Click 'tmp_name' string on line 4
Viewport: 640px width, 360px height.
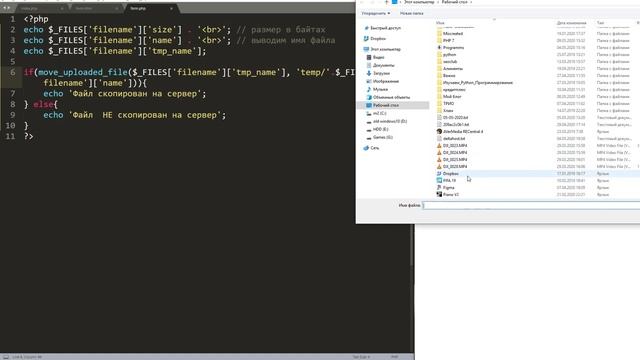pyautogui.click(x=171, y=51)
